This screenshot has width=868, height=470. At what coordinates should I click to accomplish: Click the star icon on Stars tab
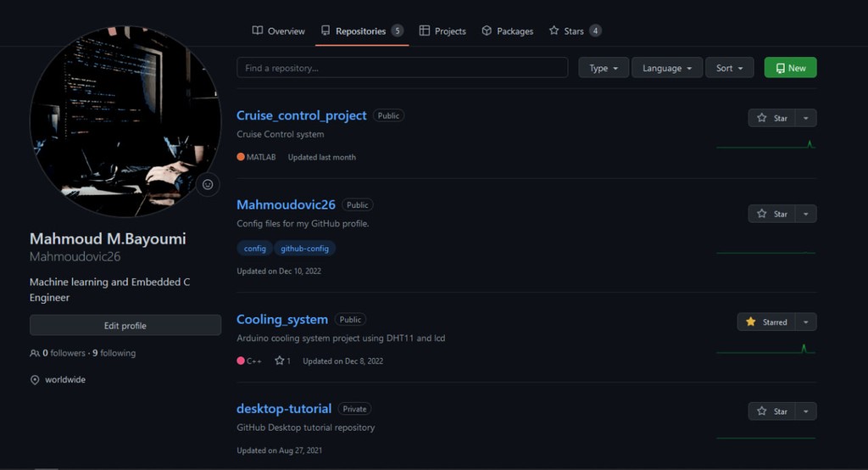pos(554,31)
